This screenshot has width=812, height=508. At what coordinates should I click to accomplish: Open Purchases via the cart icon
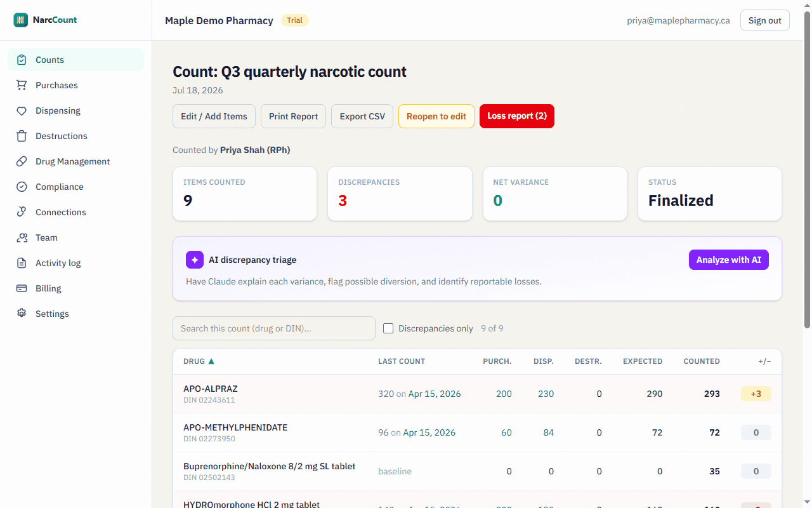tap(22, 85)
